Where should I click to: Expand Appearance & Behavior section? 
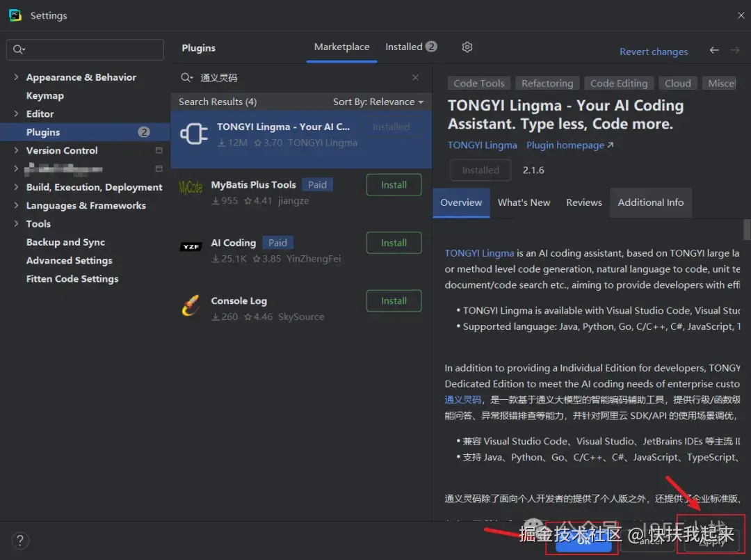tap(16, 77)
